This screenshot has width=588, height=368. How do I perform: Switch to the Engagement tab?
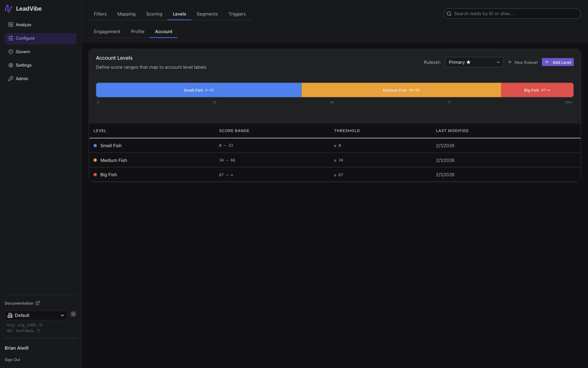(107, 31)
